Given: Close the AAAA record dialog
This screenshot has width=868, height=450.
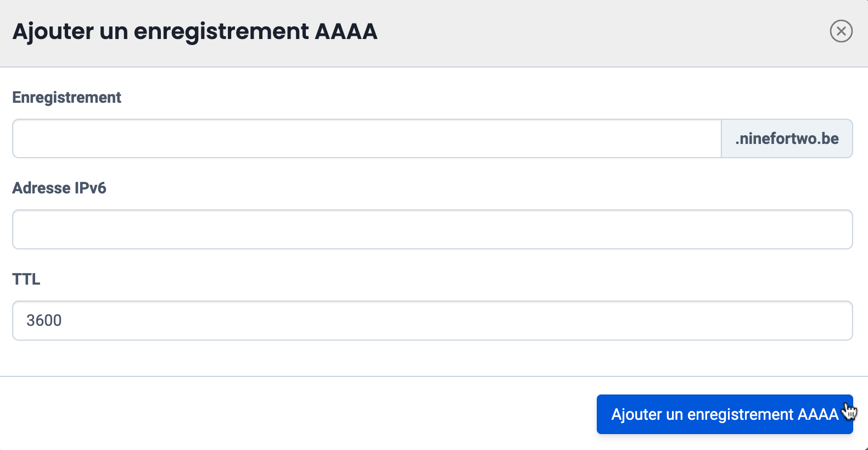Looking at the screenshot, I should pos(841,31).
